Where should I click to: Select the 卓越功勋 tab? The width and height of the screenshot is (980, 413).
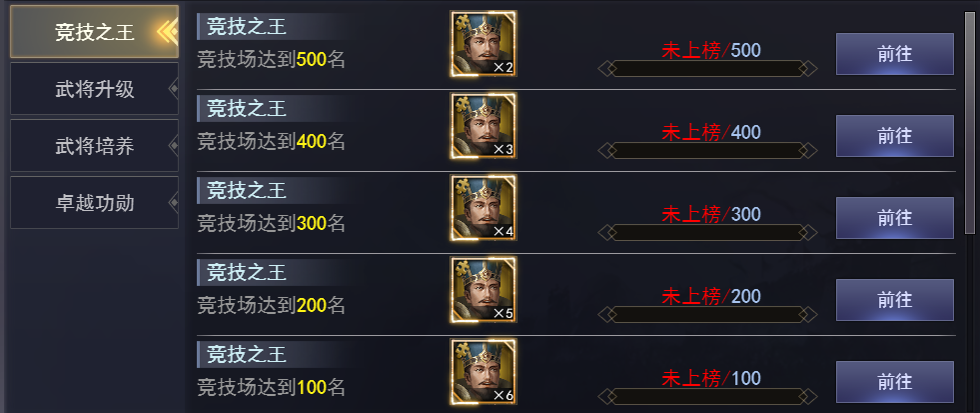[94, 203]
